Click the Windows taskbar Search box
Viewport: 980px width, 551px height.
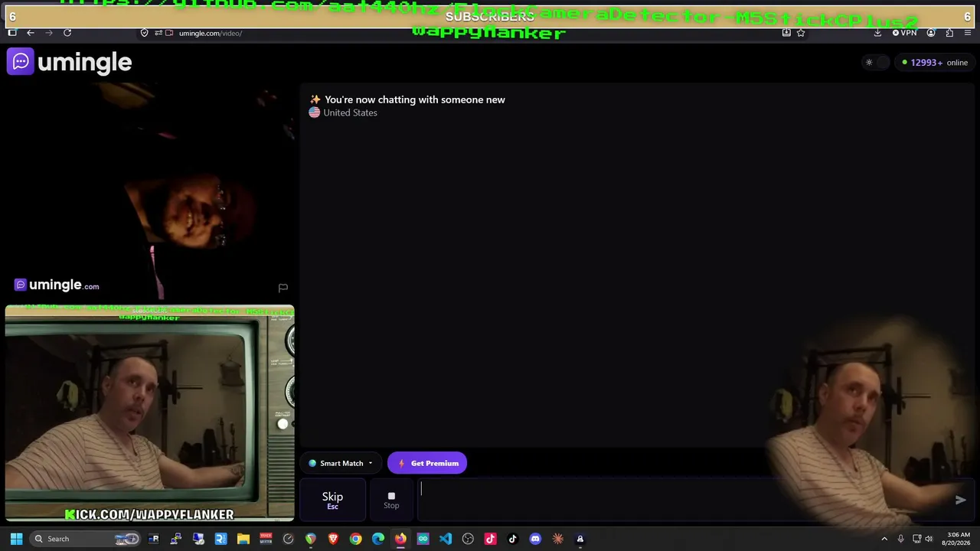86,539
